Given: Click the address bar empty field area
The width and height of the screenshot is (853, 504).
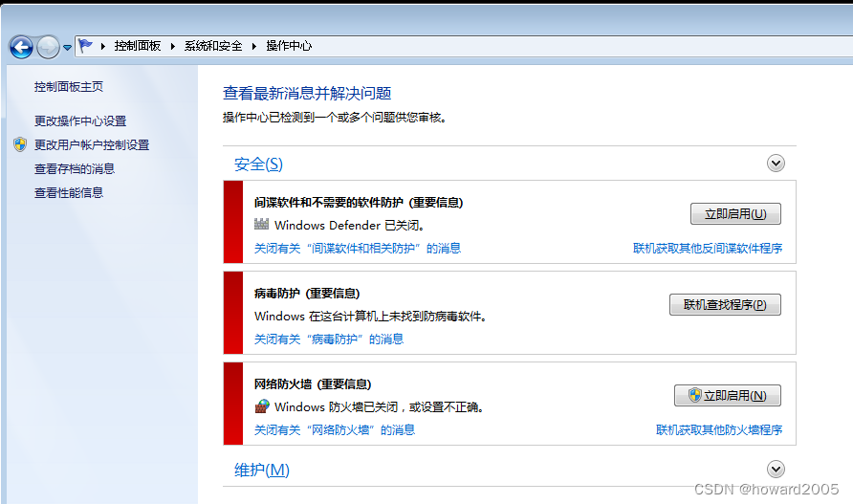Looking at the screenshot, I should [582, 46].
